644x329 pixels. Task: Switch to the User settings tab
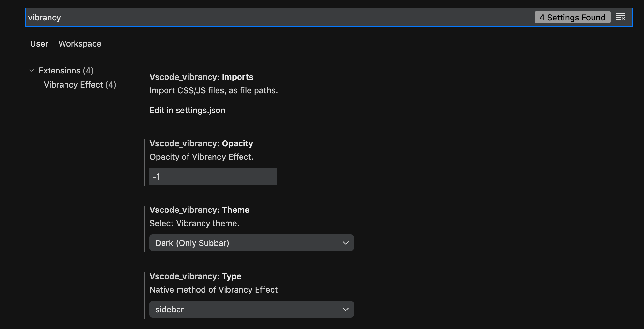(39, 44)
